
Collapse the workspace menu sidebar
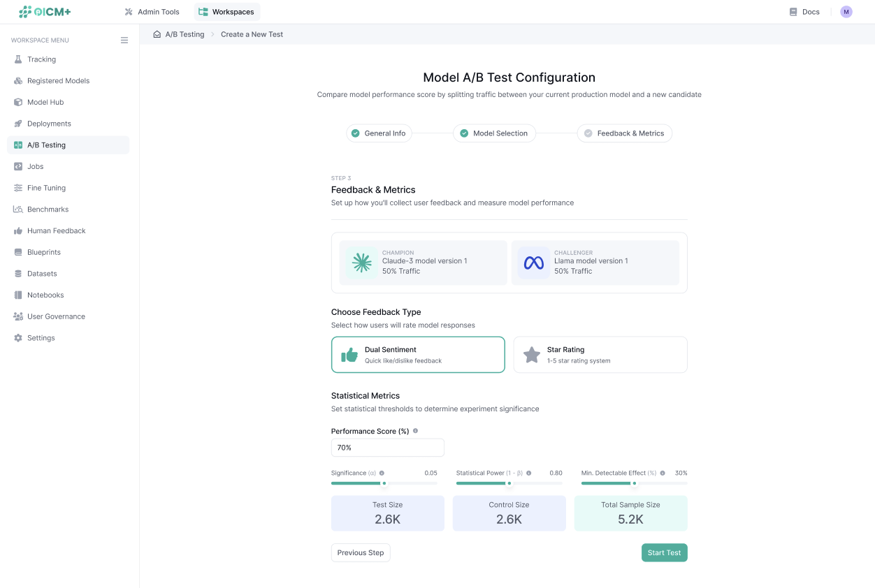tap(124, 41)
